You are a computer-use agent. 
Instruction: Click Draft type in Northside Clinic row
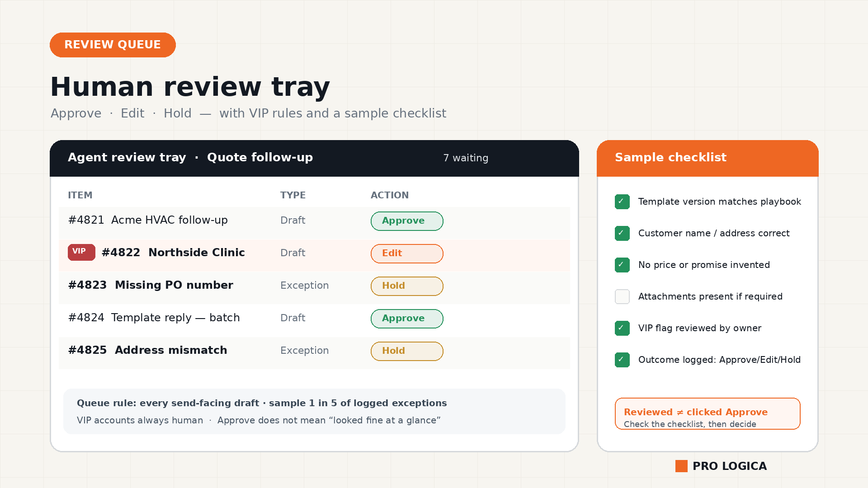point(293,253)
